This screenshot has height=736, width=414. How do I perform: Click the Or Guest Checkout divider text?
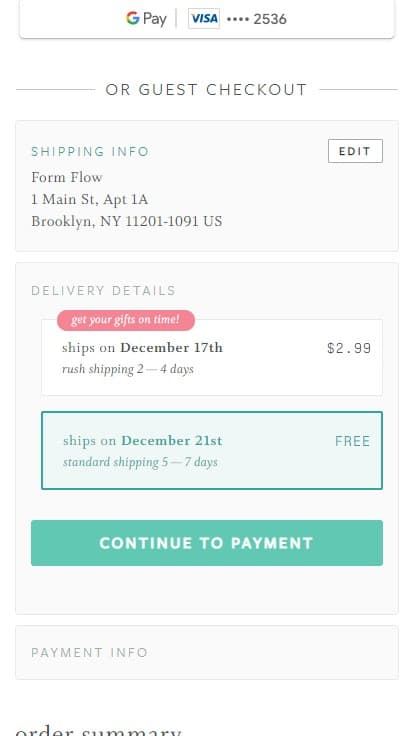206,90
